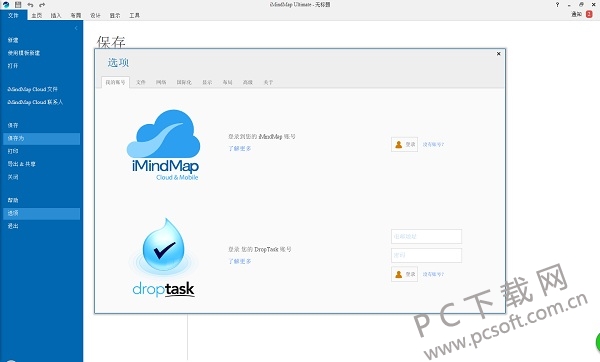Select 打开 in the file sidebar
Viewport: 600px width, 362px height.
click(13, 66)
